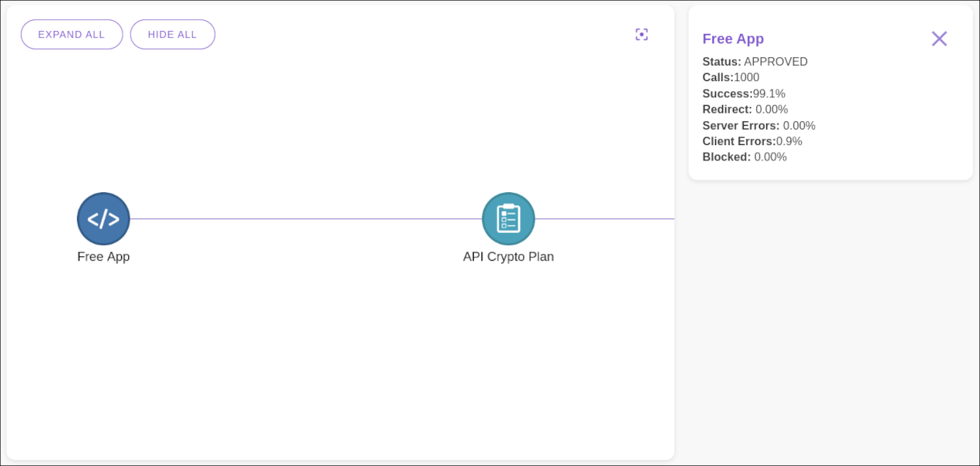Select the blue application node on the canvas
The image size is (980, 466).
coord(103,218)
